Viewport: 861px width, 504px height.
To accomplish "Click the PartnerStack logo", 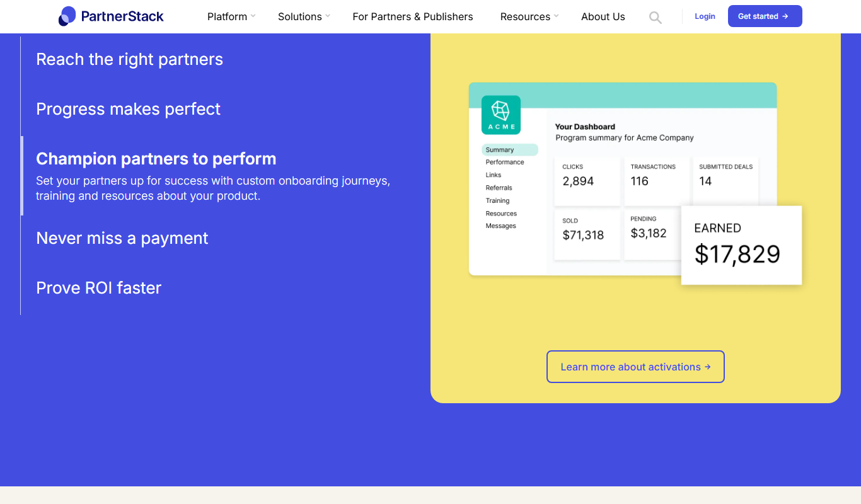I will [111, 16].
